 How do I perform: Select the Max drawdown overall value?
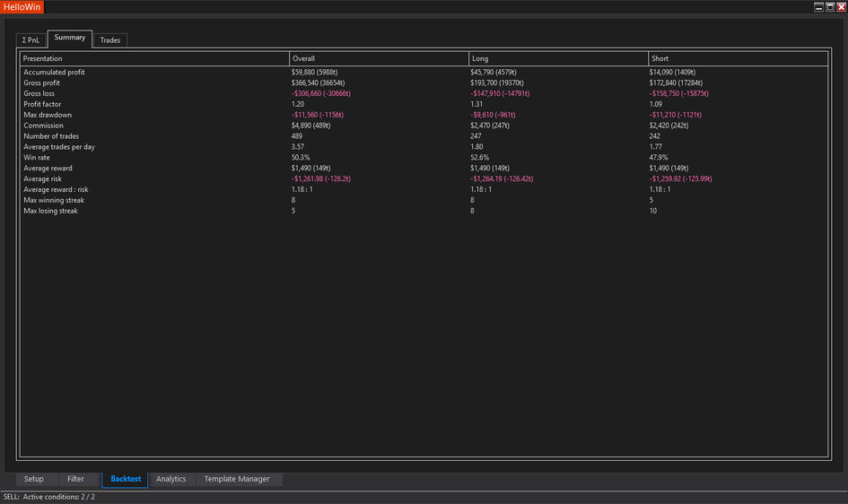point(318,115)
